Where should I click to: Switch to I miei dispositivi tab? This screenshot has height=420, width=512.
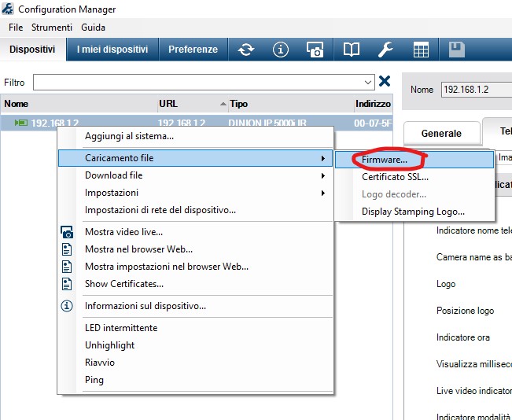pos(112,50)
